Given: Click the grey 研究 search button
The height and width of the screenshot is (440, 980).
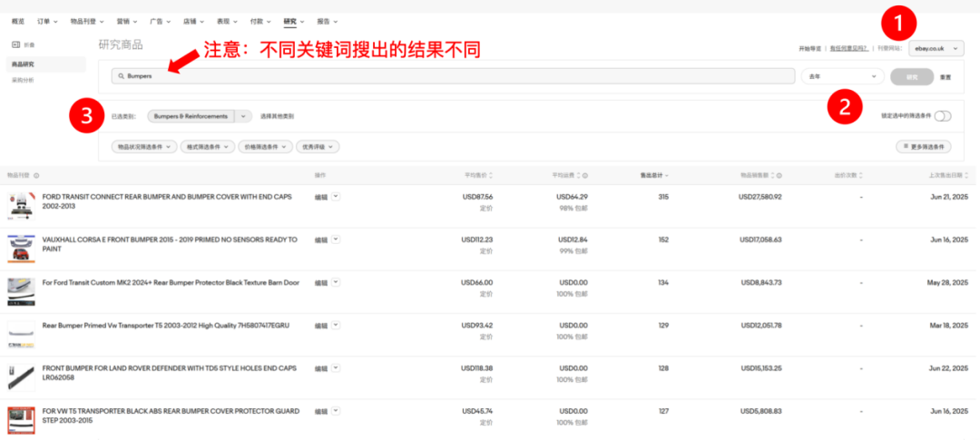Looking at the screenshot, I should pos(913,77).
